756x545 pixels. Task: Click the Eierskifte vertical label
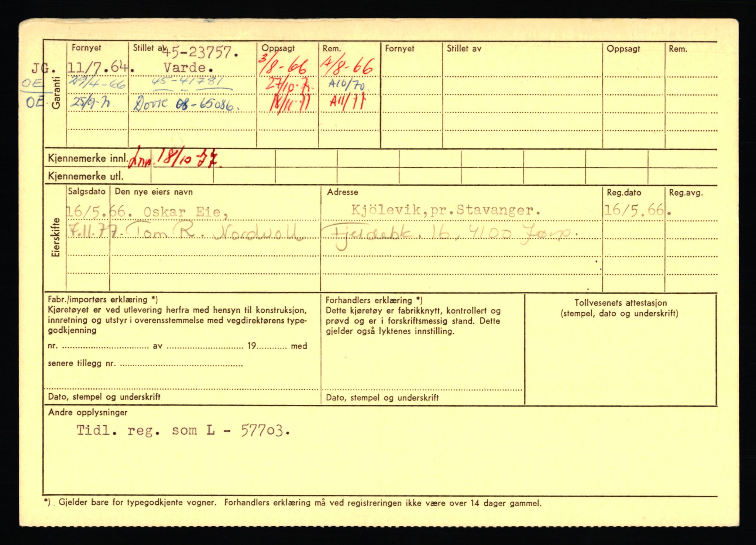[56, 237]
